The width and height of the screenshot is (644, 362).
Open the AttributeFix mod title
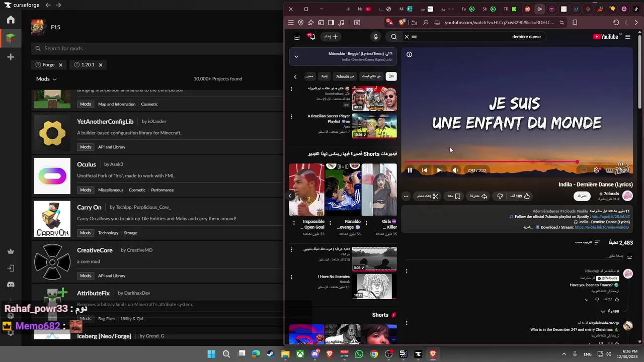pos(93,293)
